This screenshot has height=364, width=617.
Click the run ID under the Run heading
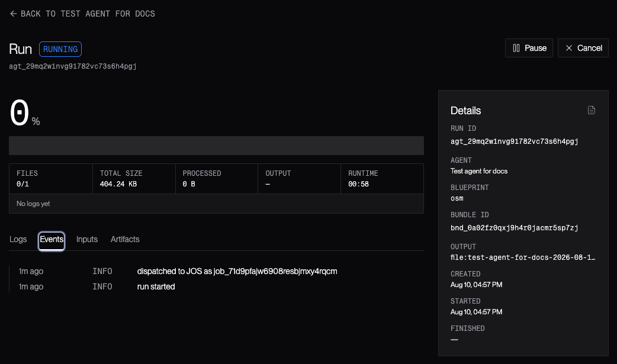73,66
